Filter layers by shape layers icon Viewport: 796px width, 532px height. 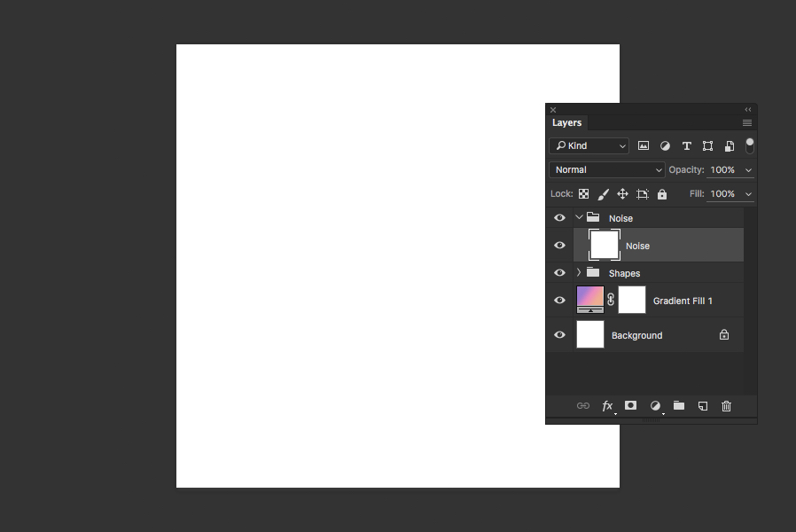707,146
